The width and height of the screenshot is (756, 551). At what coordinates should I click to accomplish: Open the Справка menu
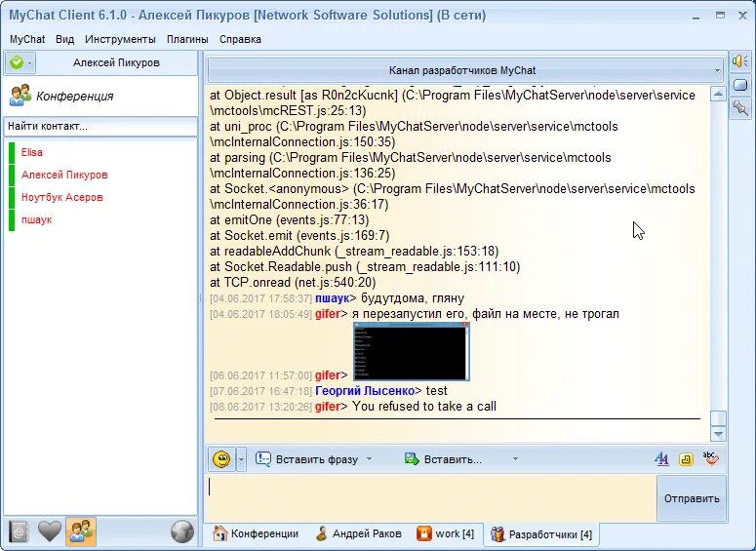tap(240, 39)
